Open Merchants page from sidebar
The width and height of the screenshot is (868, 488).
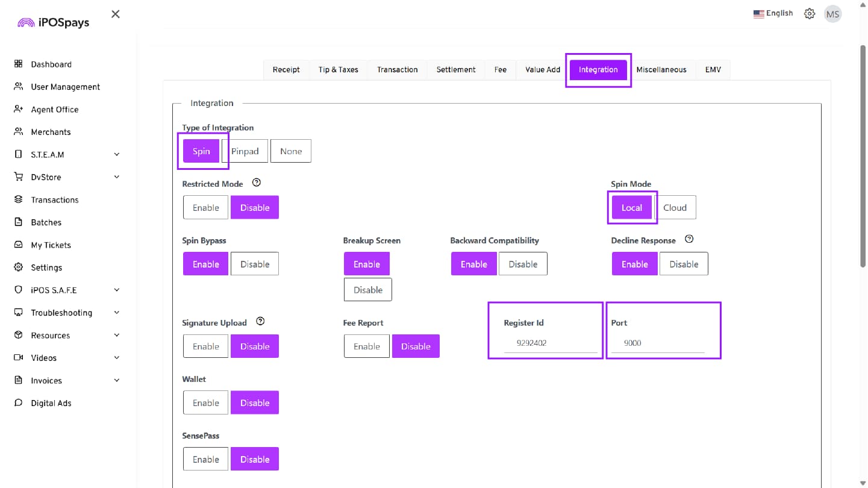click(x=51, y=132)
